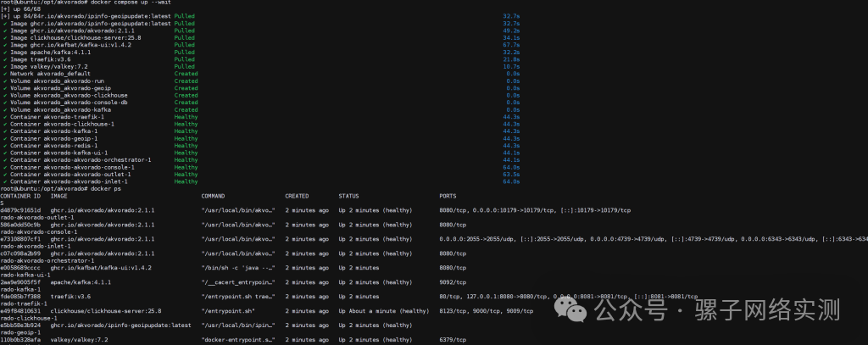The height and width of the screenshot is (345, 868).
Task: Click the checkmark next to Network akvorado_default
Action: tap(4, 74)
